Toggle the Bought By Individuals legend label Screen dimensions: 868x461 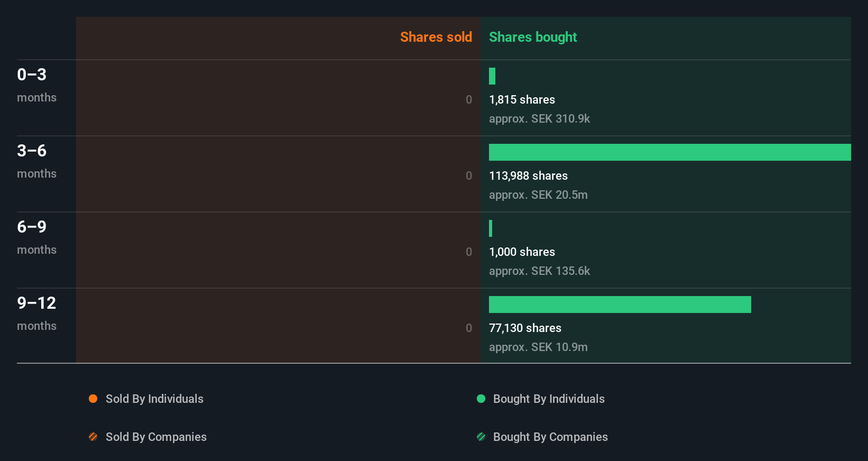pos(549,399)
